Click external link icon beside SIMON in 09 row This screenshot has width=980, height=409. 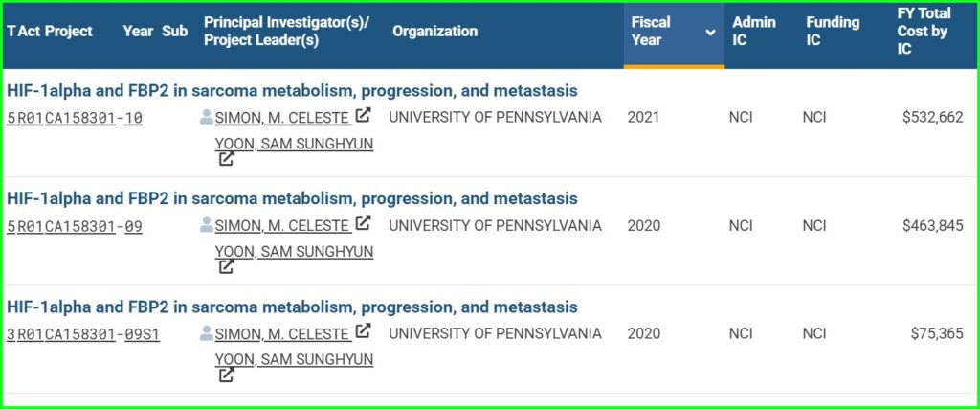tap(363, 223)
